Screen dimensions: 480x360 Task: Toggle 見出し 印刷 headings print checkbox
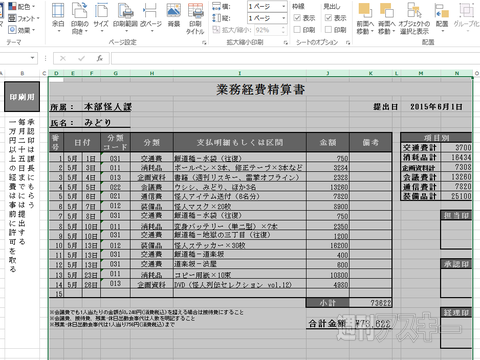(328, 30)
